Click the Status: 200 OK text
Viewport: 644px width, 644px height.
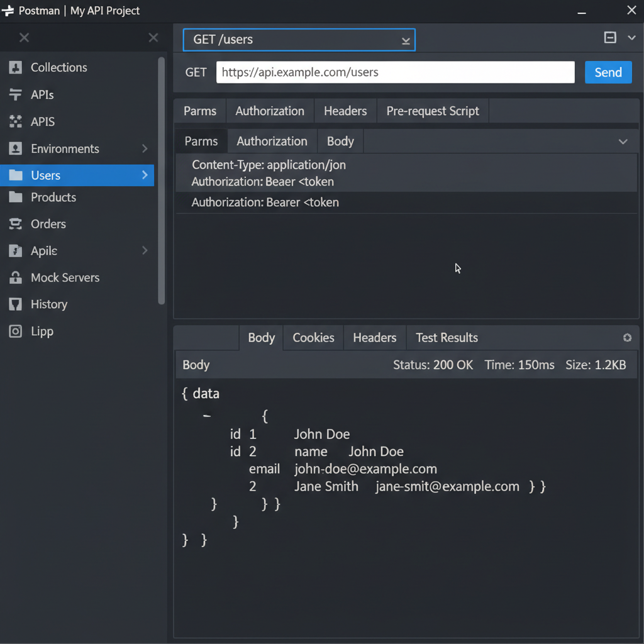(x=433, y=365)
